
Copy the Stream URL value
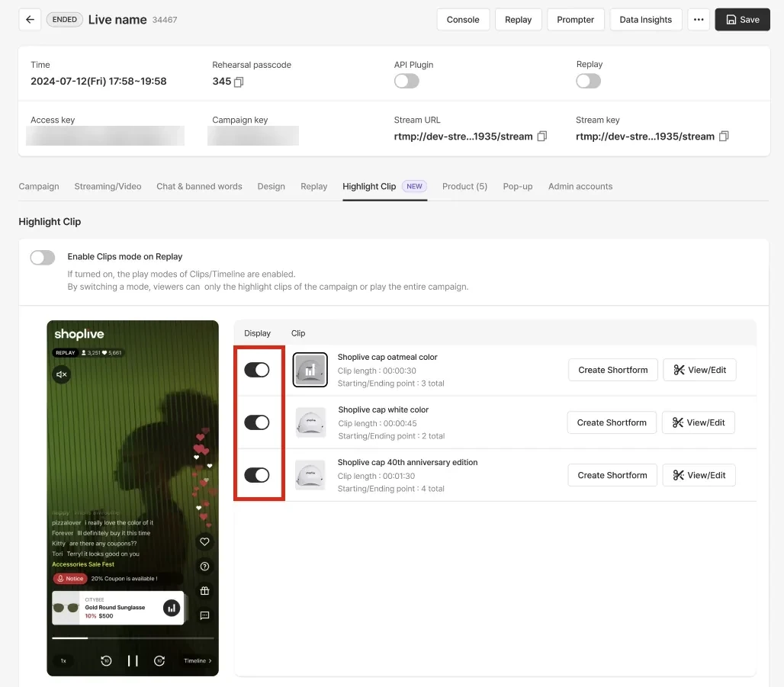click(x=542, y=136)
